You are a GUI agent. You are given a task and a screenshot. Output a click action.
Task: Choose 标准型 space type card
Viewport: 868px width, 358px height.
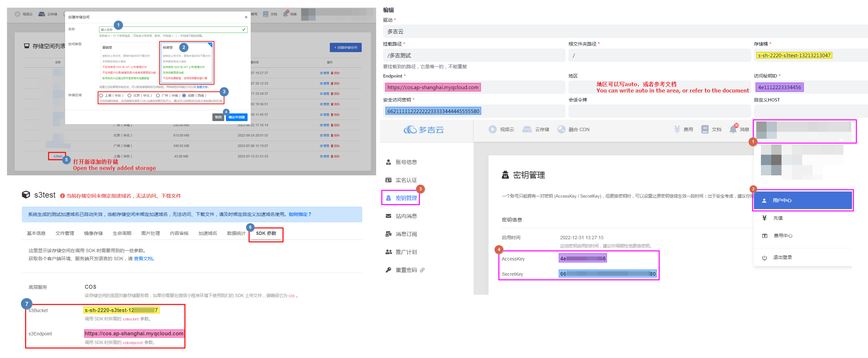coord(186,62)
